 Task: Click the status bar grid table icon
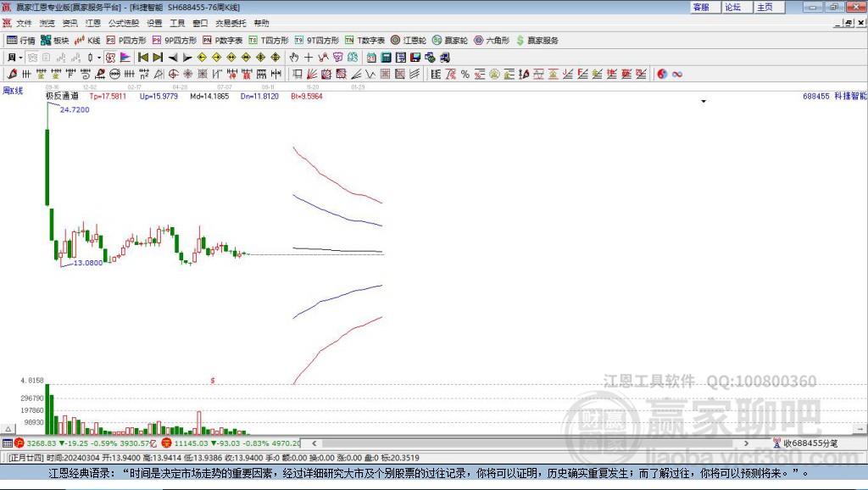7,443
